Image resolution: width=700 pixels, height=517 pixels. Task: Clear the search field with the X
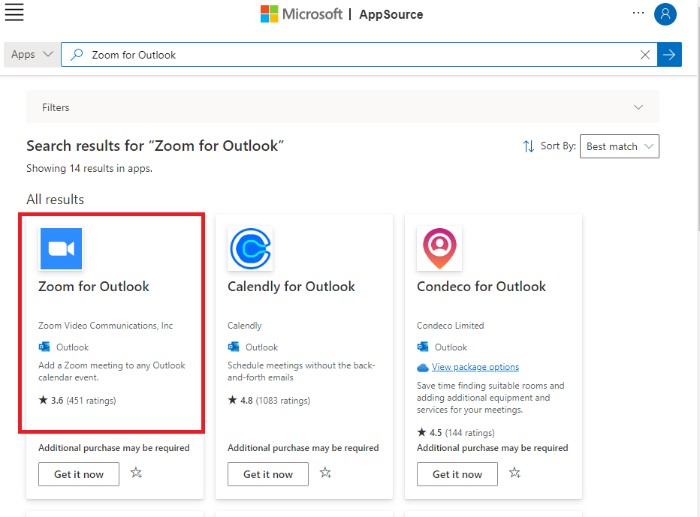click(x=645, y=54)
